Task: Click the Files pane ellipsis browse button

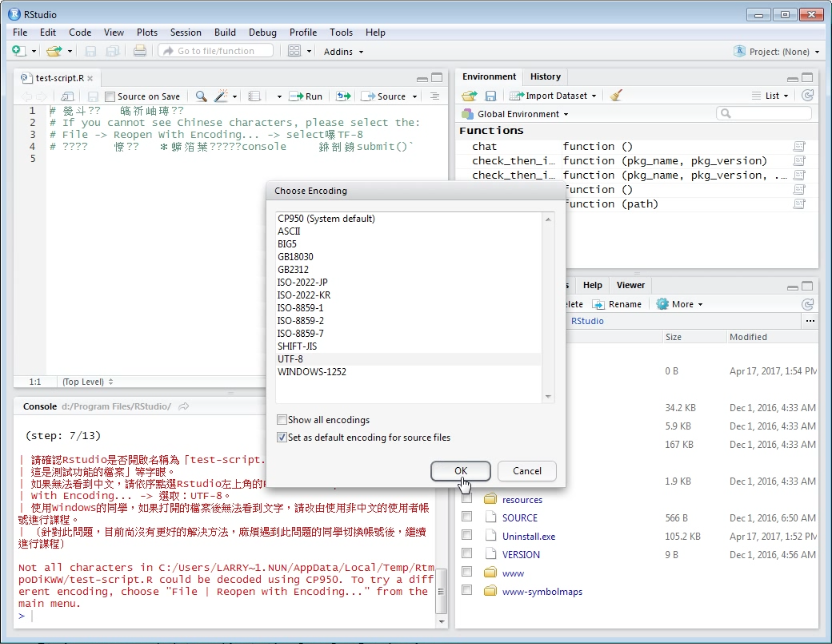Action: (x=810, y=321)
